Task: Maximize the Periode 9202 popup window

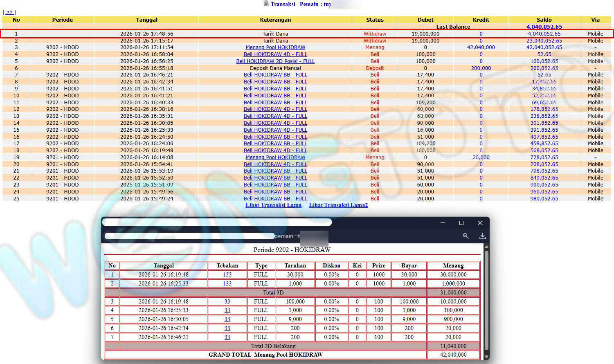Action: 461,223
